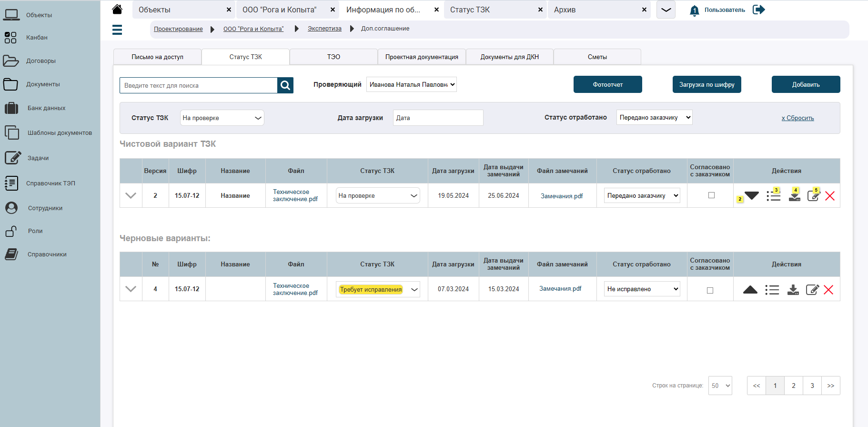Open list icon for version 2 row
This screenshot has height=427, width=868.
click(774, 196)
